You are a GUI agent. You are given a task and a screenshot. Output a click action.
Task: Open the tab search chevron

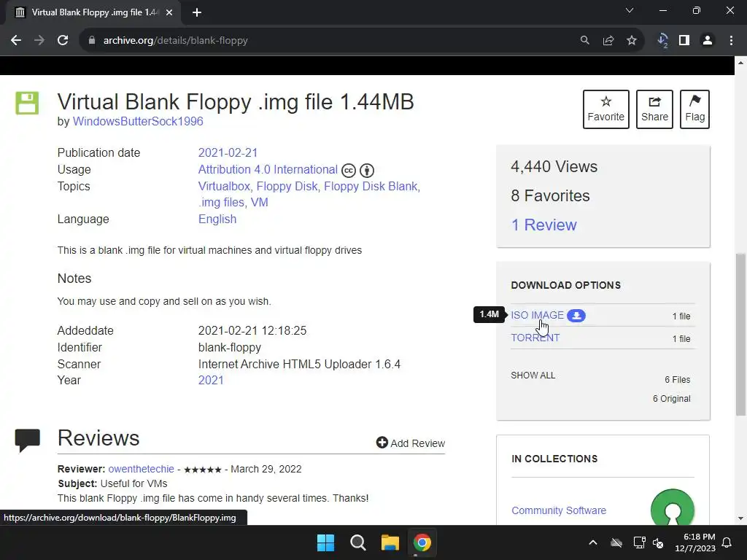[630, 10]
